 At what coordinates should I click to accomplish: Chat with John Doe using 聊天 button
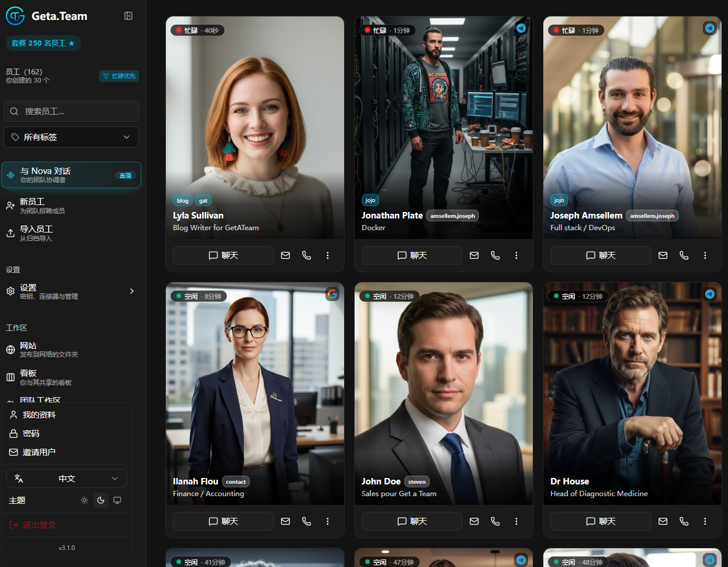pyautogui.click(x=412, y=521)
